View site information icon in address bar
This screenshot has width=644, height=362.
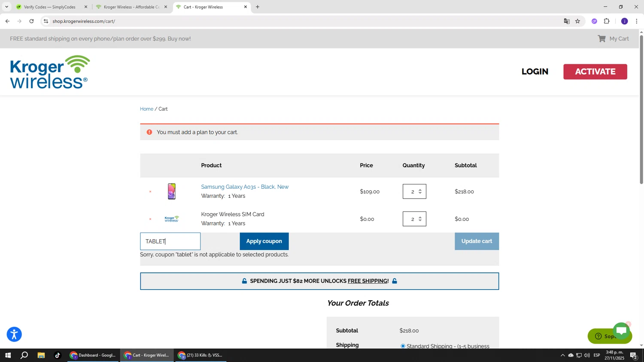point(46,21)
